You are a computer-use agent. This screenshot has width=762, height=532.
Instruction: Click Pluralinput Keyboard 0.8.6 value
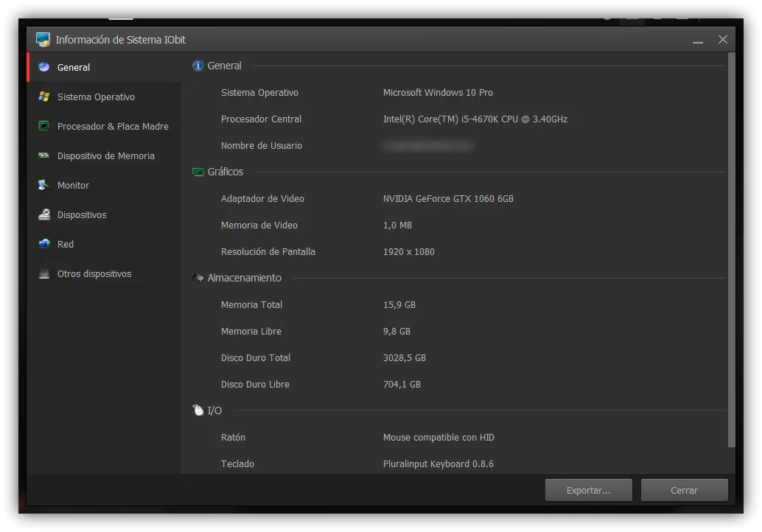[x=438, y=464]
